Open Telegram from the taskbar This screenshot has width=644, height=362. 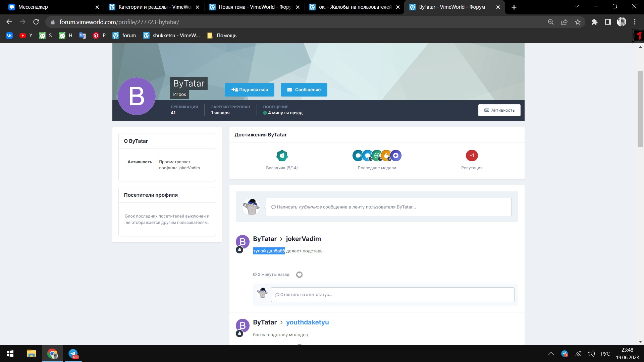click(73, 354)
